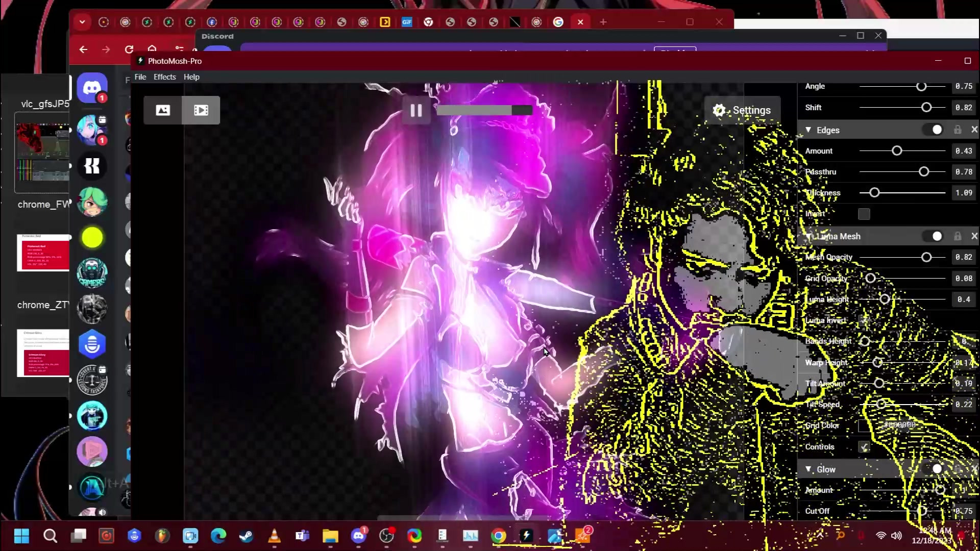Click the Grid Opacity slider handle

870,279
